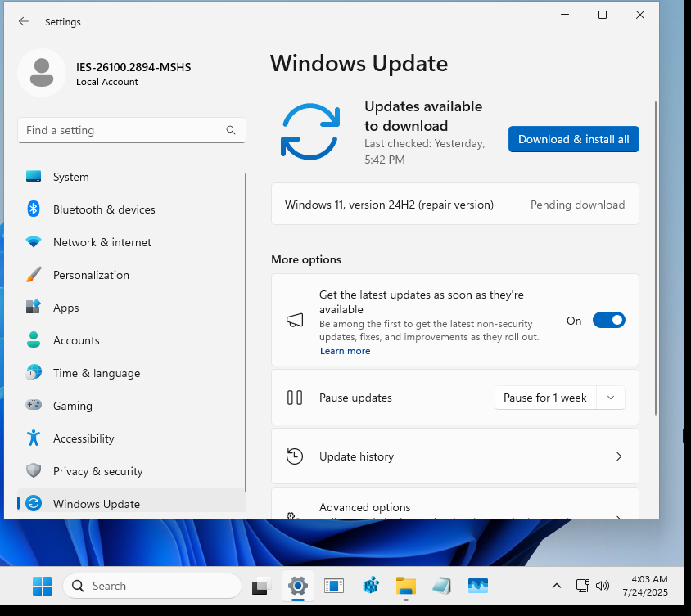Open Advanced options row
The width and height of the screenshot is (691, 616).
(454, 503)
